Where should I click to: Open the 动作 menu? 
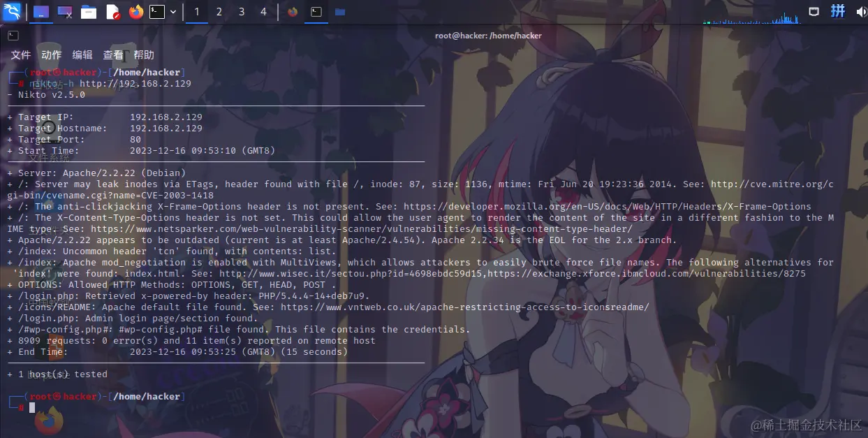pyautogui.click(x=52, y=55)
